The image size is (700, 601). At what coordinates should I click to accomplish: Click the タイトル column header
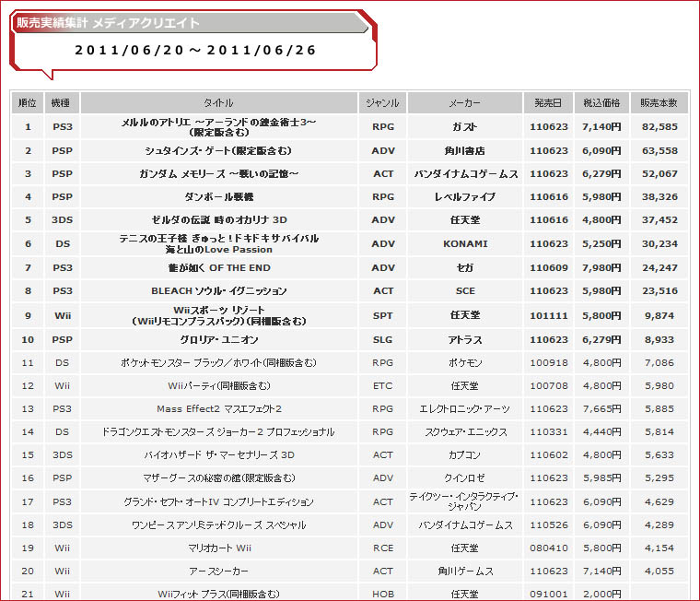pyautogui.click(x=219, y=102)
